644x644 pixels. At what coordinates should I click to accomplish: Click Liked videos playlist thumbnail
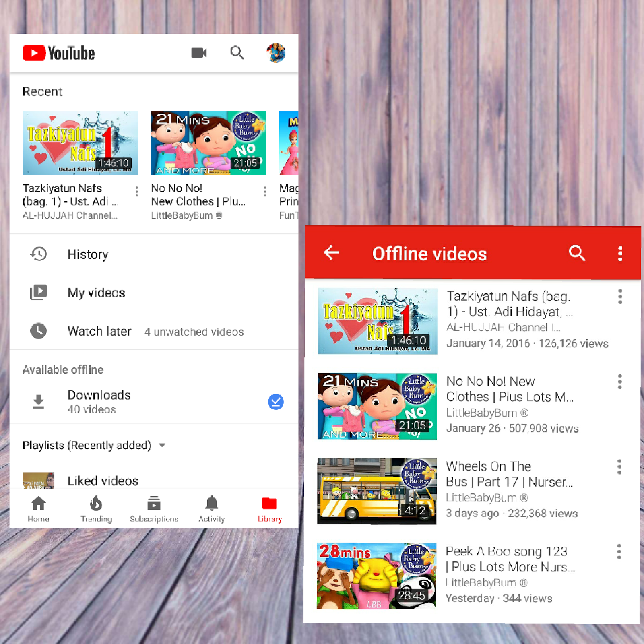coord(38,481)
